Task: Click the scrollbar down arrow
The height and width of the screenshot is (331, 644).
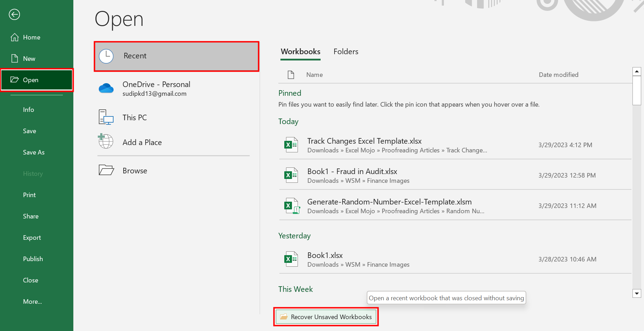Action: tap(637, 293)
